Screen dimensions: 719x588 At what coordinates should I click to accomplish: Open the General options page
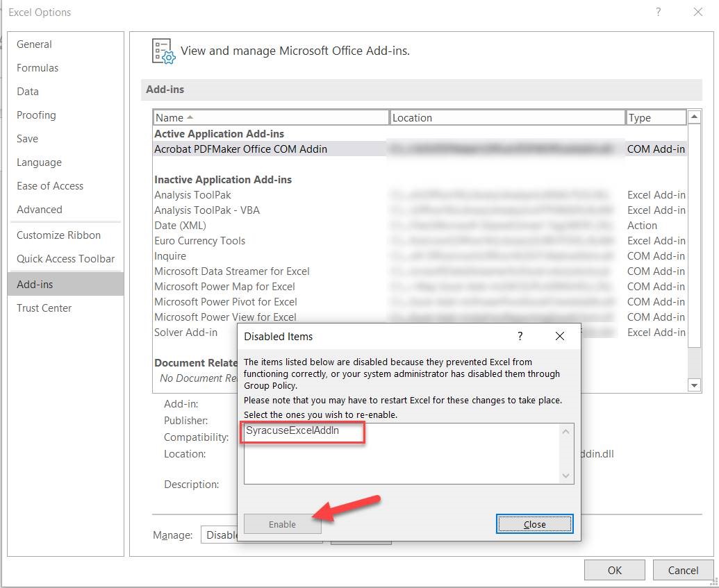pyautogui.click(x=34, y=44)
